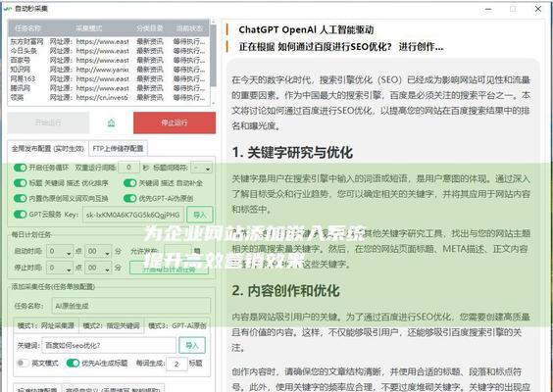The height and width of the screenshot is (392, 553).
Task: Minimize the 自动采集 window
Action: click(x=488, y=9)
